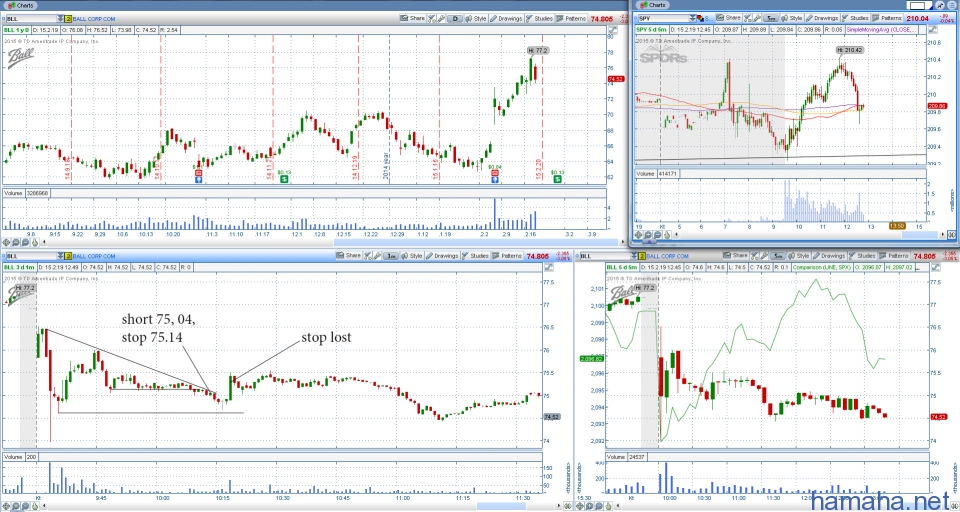Click the pan icon at the 1-minute chart's bottom left

tap(6, 506)
